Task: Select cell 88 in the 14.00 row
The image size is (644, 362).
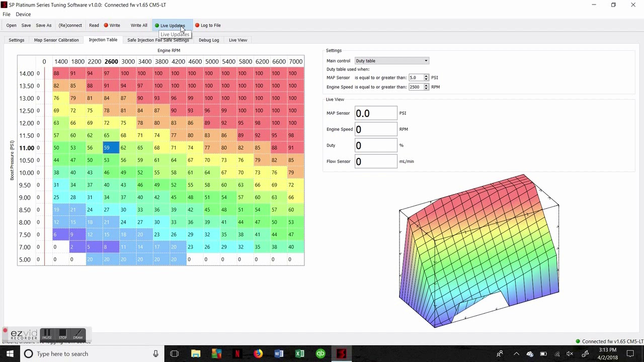Action: pos(60,73)
